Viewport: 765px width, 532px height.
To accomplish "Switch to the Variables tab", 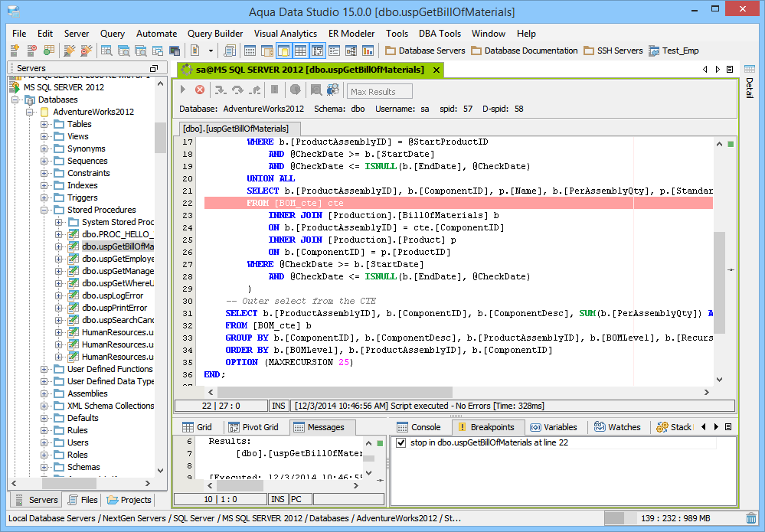I will tap(553, 427).
